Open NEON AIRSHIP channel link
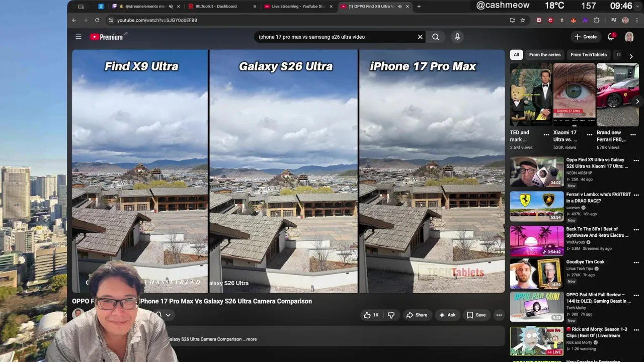 coord(579,173)
